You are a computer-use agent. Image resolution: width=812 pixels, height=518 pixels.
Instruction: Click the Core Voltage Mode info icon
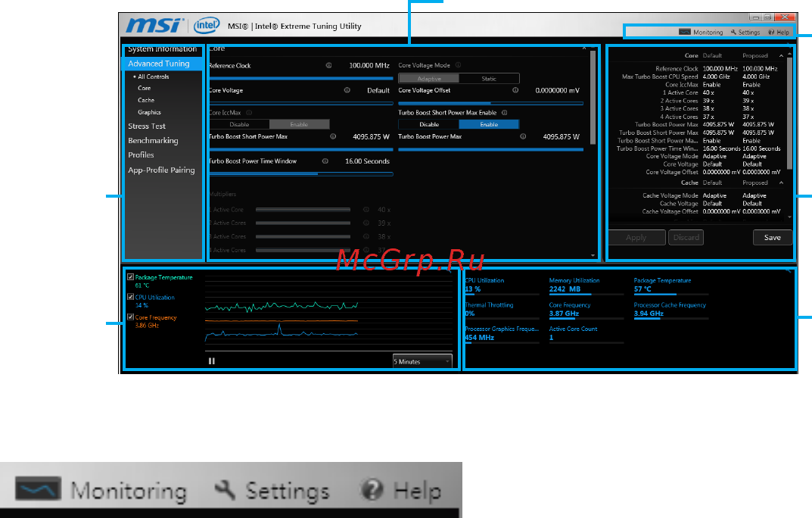(x=458, y=65)
